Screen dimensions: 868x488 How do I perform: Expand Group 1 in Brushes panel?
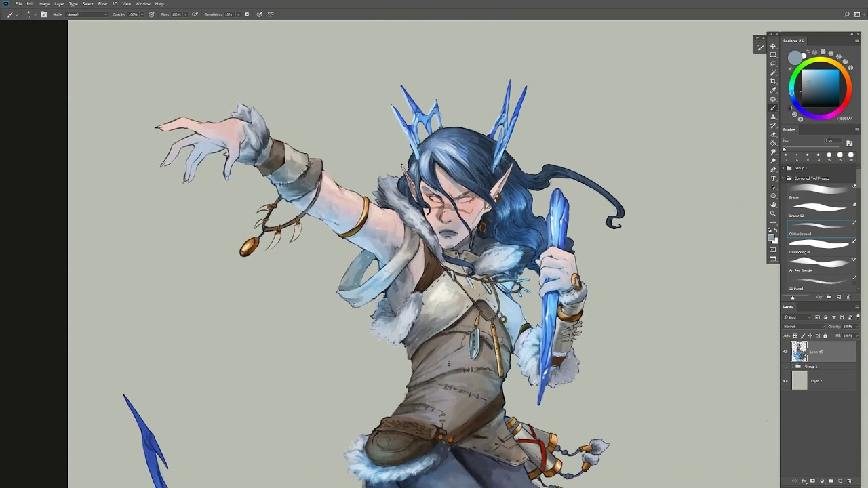tap(783, 168)
